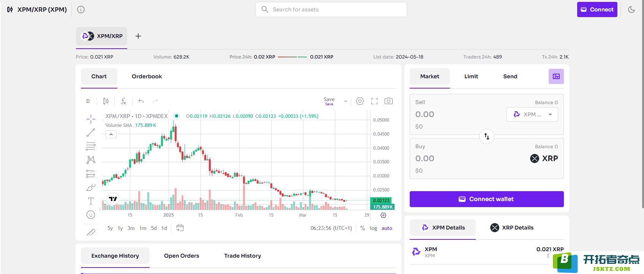Select the trend line drawing tool

[x=91, y=133]
